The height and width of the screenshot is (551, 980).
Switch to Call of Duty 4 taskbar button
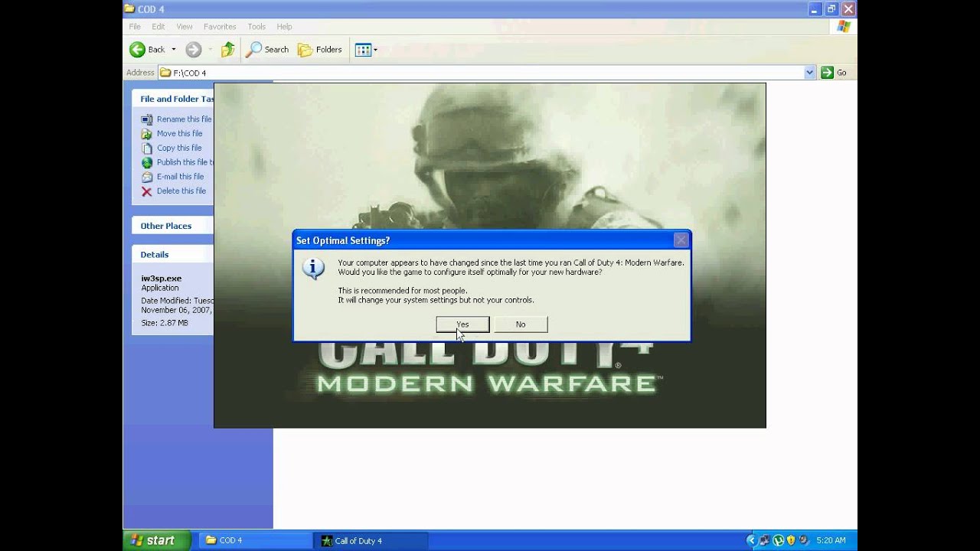click(371, 540)
